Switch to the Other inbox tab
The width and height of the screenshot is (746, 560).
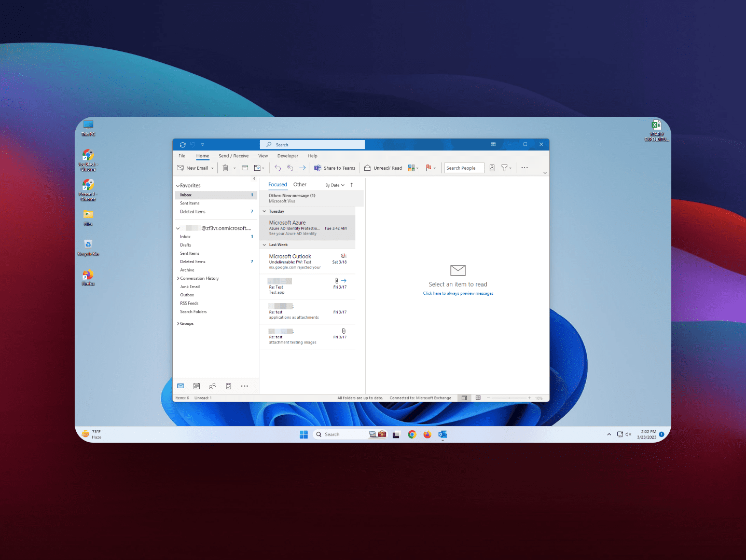[300, 185]
